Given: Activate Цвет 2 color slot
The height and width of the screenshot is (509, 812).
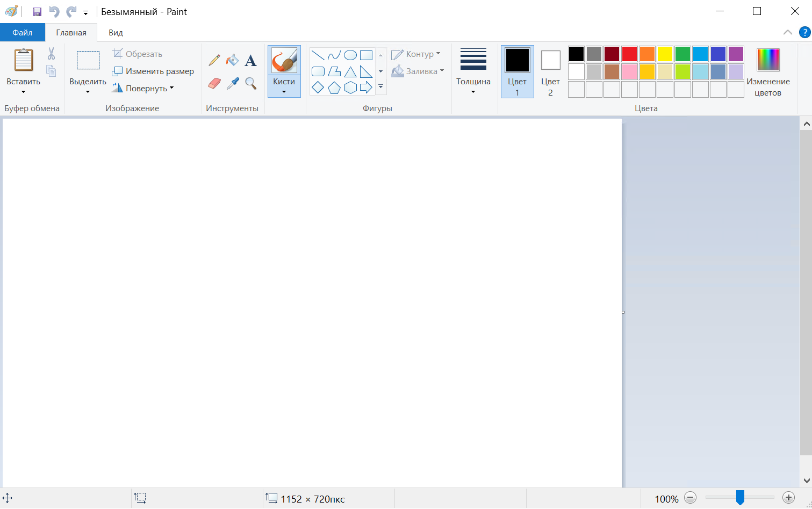Looking at the screenshot, I should pyautogui.click(x=550, y=71).
